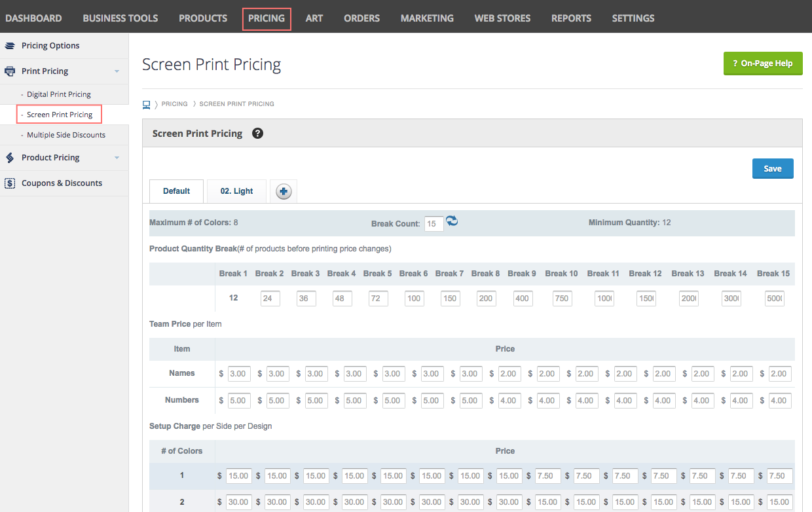Save the screen print pricing changes
The image size is (812, 512).
tap(772, 168)
